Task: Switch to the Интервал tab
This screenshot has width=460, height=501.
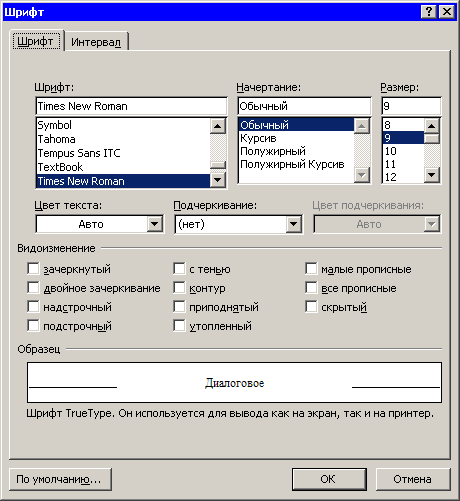Action: pyautogui.click(x=96, y=42)
